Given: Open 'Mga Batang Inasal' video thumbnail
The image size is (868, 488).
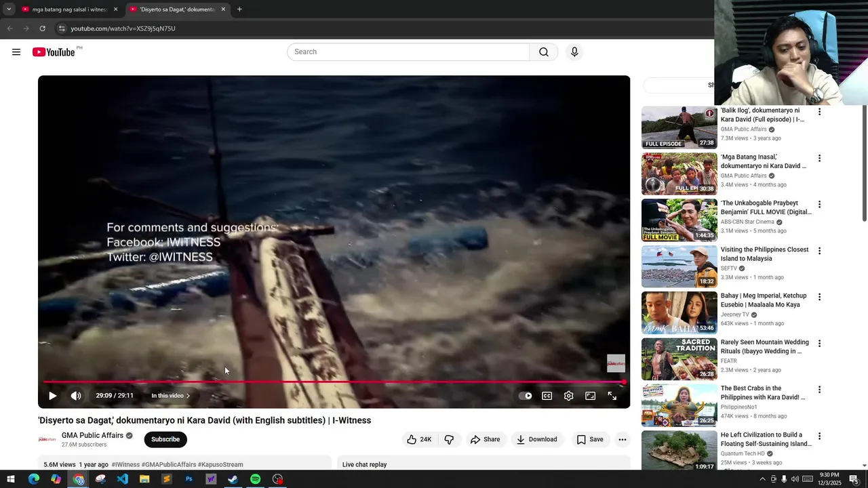Looking at the screenshot, I should click(679, 174).
